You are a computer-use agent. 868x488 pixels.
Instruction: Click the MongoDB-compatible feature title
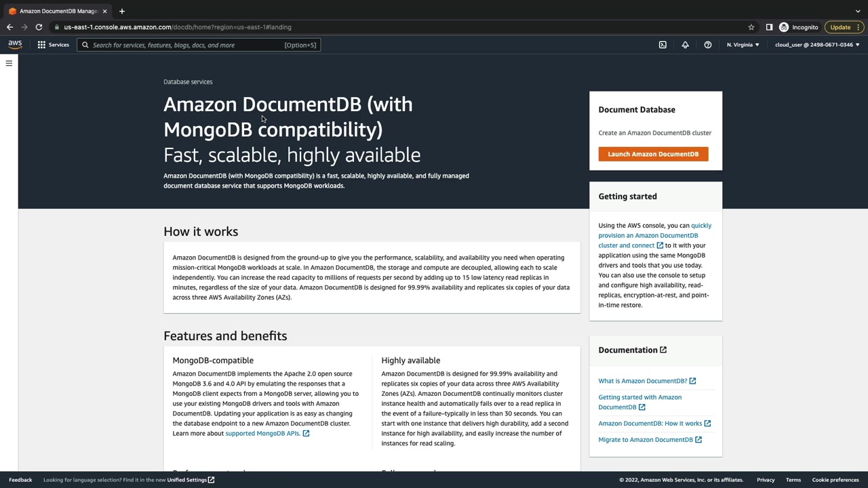pos(213,361)
